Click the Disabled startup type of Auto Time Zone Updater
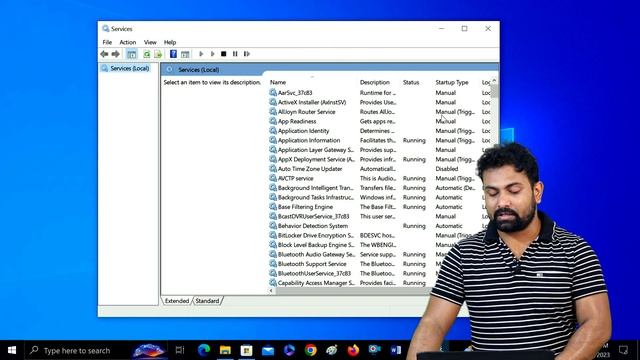Screen dimensions: 640x360 pyautogui.click(x=447, y=169)
